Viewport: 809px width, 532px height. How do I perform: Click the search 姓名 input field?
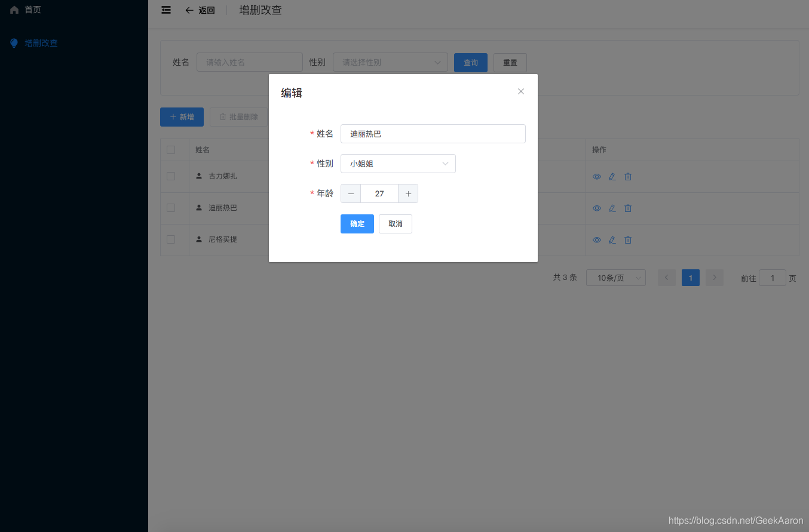coord(250,62)
